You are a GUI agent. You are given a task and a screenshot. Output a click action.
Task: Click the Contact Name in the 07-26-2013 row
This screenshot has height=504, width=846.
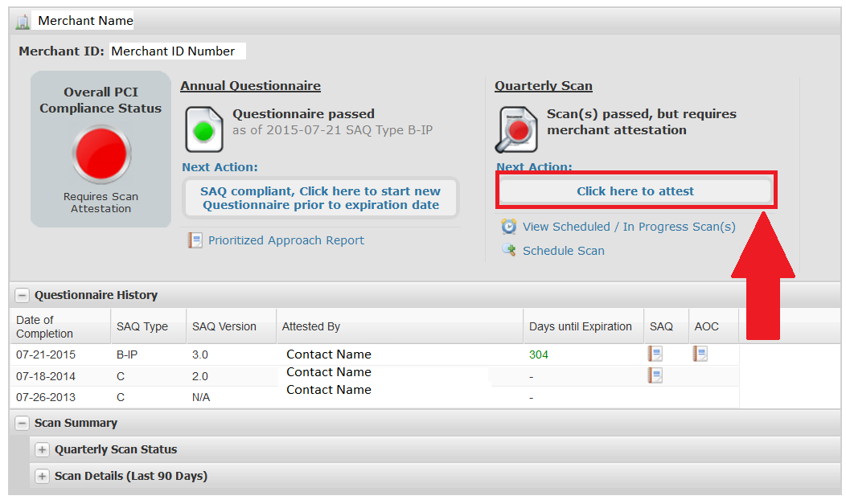pyautogui.click(x=329, y=390)
